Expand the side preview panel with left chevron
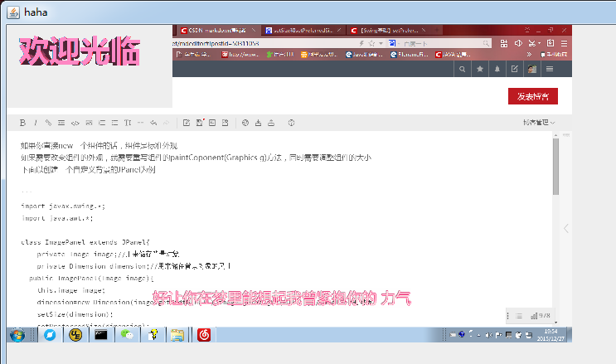Viewport: 616px width, 364px height. click(566, 228)
